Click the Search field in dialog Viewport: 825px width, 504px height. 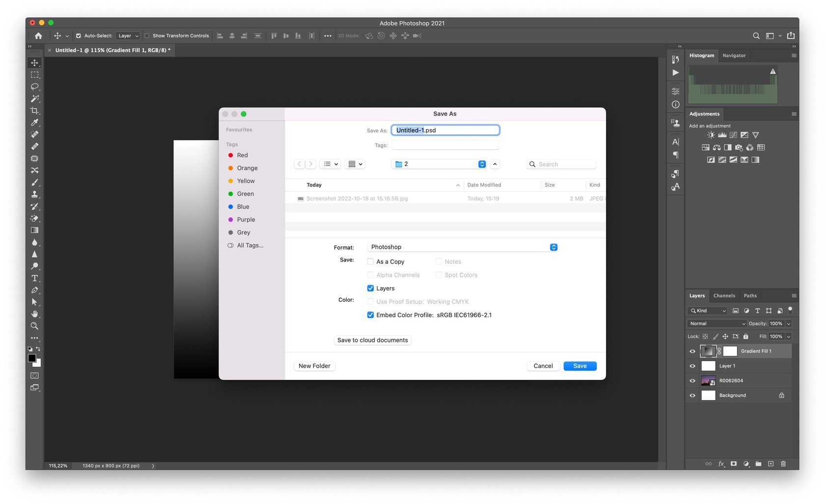coord(561,164)
